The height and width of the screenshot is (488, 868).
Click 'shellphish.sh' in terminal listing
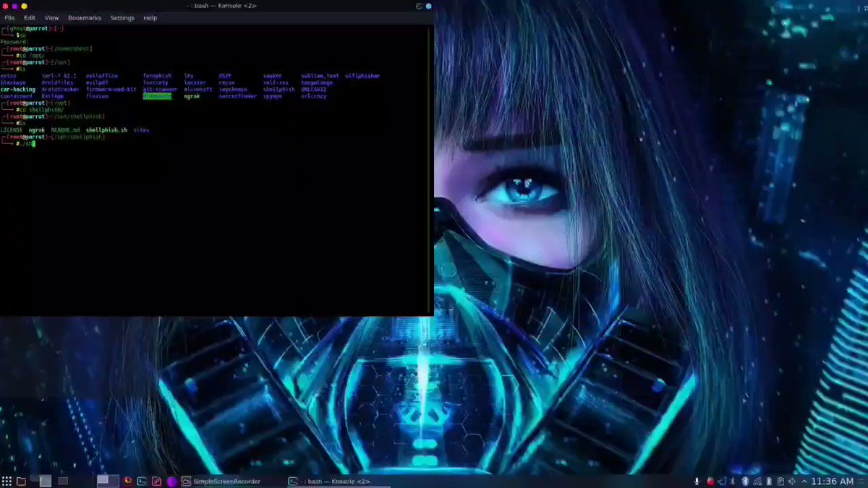(106, 130)
